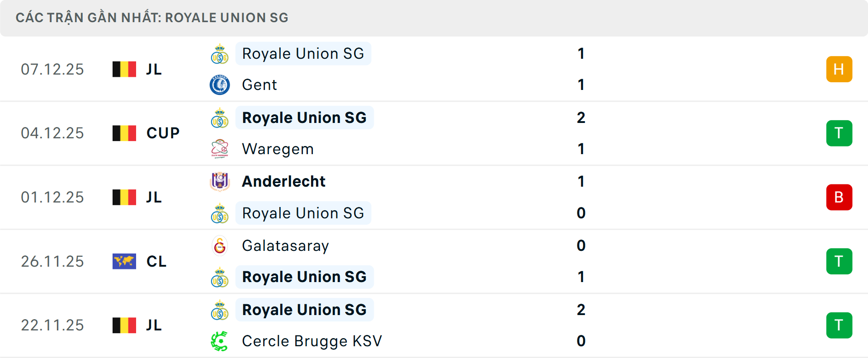Click the Galatasaray club crest icon
Screen dimensions: 868x358
[220, 246]
